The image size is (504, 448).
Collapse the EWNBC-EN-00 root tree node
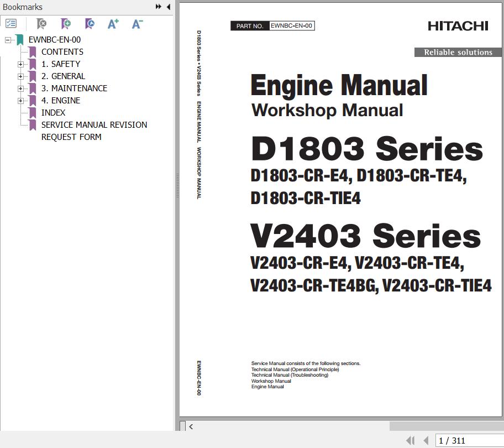(x=8, y=40)
